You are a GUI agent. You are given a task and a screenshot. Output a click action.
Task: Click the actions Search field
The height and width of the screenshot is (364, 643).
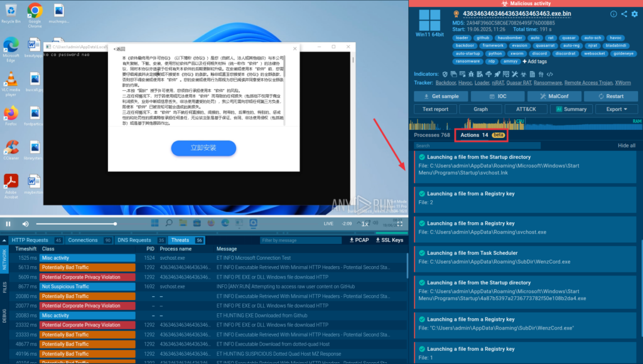(477, 146)
